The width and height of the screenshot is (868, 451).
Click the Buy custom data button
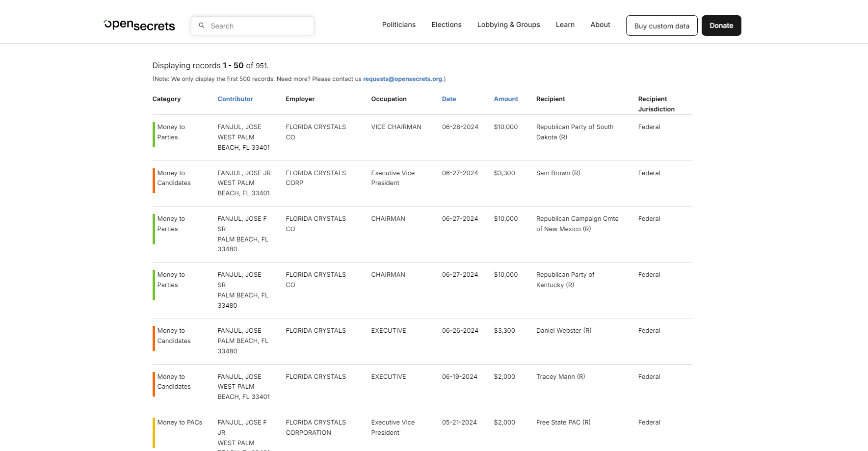[x=661, y=26]
